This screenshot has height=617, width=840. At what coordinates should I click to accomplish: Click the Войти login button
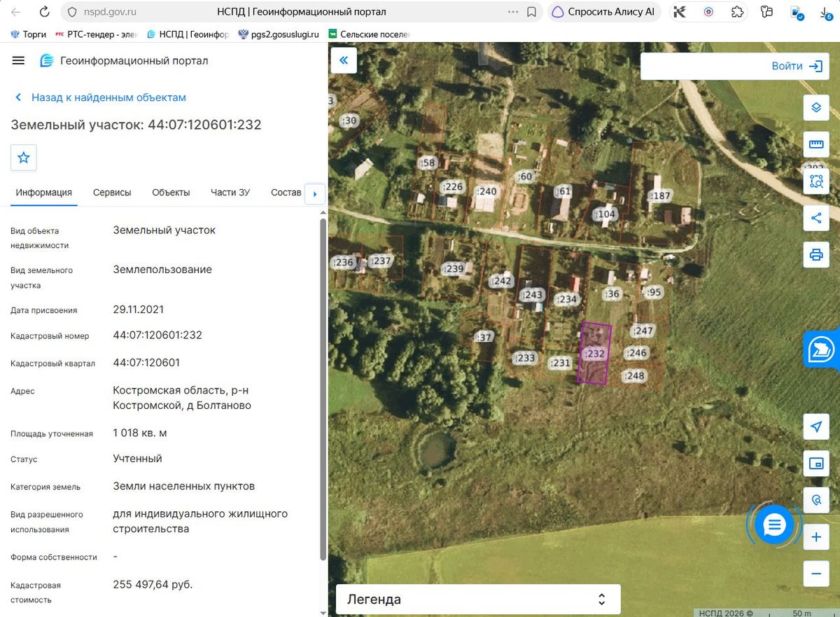797,67
